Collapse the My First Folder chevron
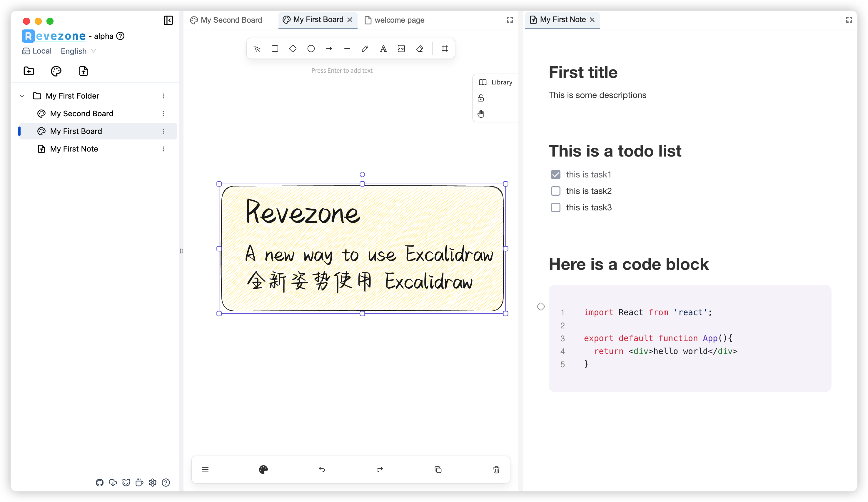This screenshot has width=868, height=502. 22,96
